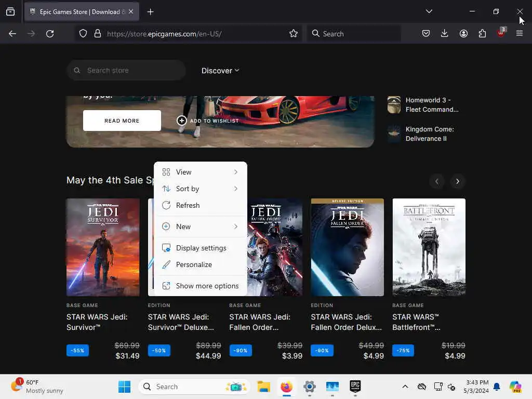Show previous sale carousel items
The height and width of the screenshot is (399, 532).
(x=437, y=181)
